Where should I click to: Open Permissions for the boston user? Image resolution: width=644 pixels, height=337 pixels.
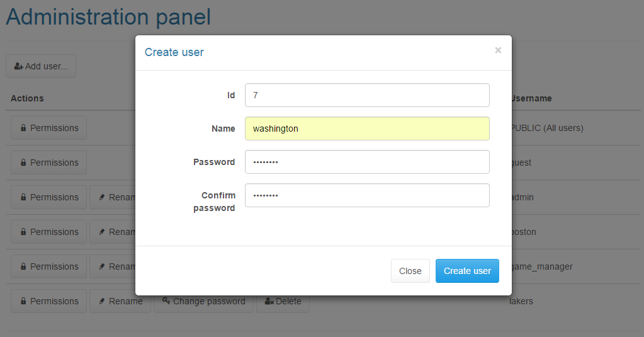click(48, 232)
